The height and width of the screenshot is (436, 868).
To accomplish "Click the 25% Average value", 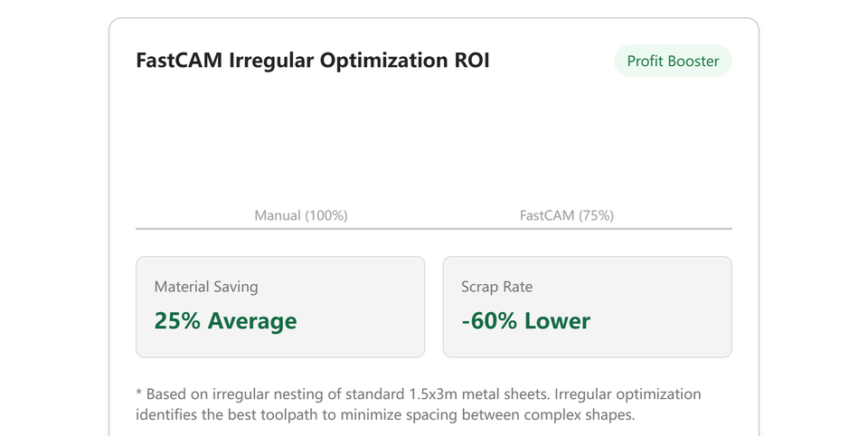I will tap(225, 321).
